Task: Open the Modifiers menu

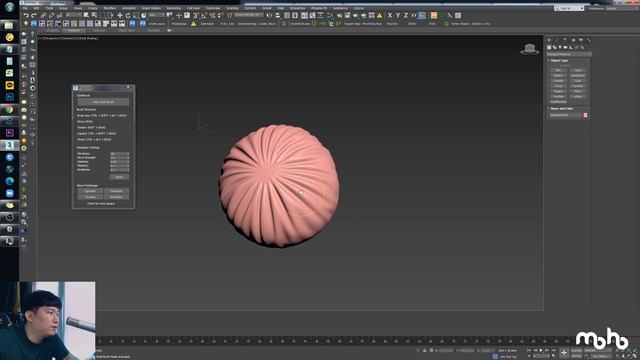Action: click(x=109, y=8)
